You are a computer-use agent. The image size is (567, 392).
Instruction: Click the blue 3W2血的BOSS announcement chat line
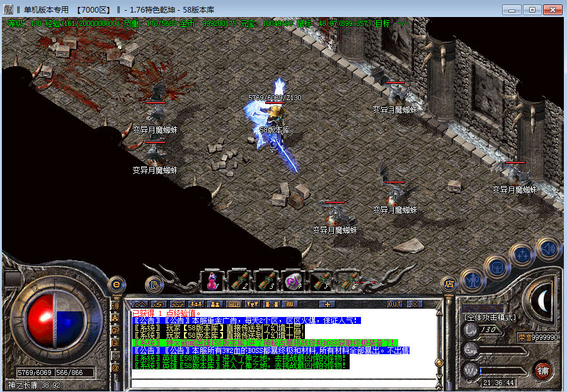point(270,350)
